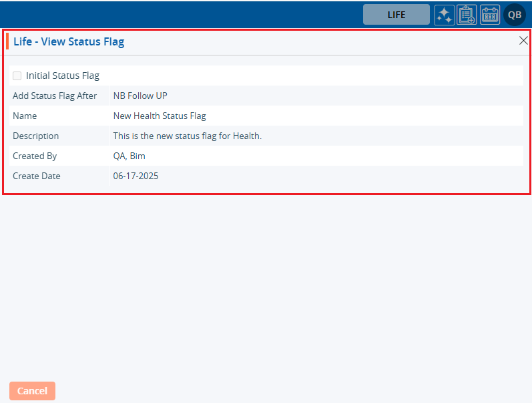Image resolution: width=532 pixels, height=403 pixels.
Task: Click the Name field label
Action: coord(25,116)
